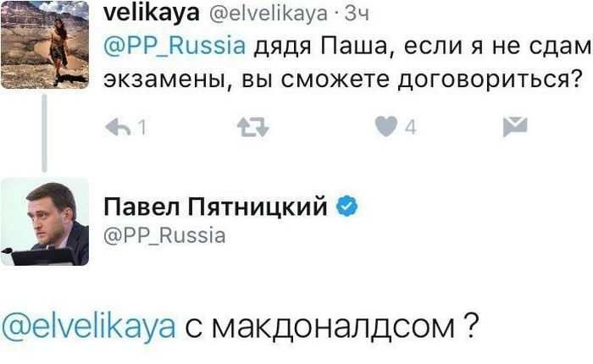Click the reply arrow icon

tap(117, 127)
